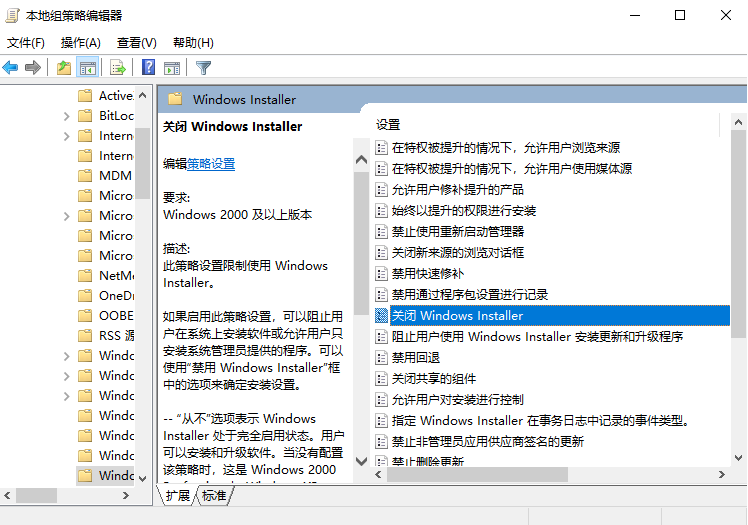Image resolution: width=748 pixels, height=525 pixels.
Task: Click the tree pane horizontal scrollbar thumb
Action: point(36,495)
